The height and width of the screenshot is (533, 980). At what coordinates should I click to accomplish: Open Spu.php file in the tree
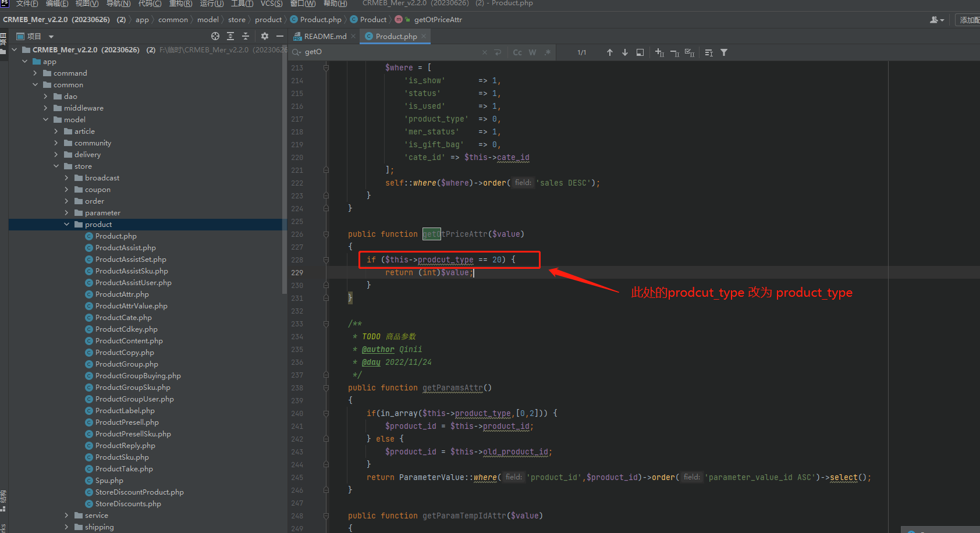pos(109,480)
